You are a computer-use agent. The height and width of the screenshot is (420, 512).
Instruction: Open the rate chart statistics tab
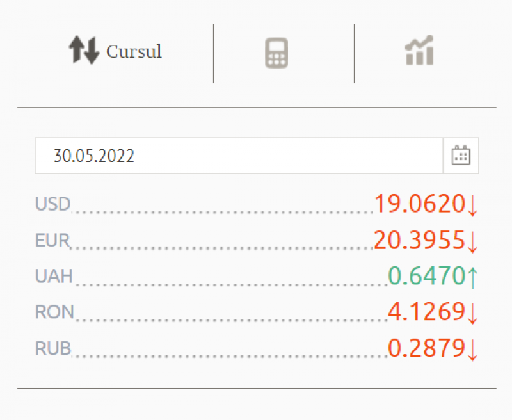click(x=420, y=51)
